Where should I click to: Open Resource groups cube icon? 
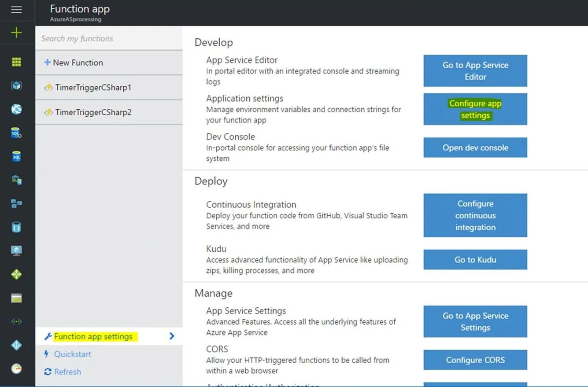[16, 85]
